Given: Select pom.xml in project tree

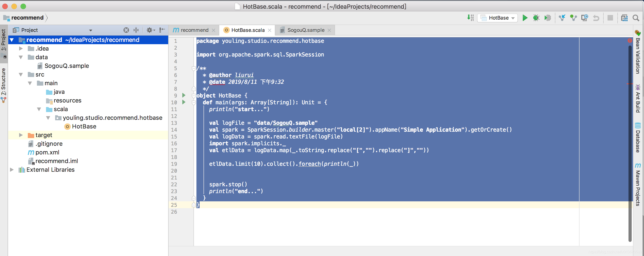Looking at the screenshot, I should 47,152.
